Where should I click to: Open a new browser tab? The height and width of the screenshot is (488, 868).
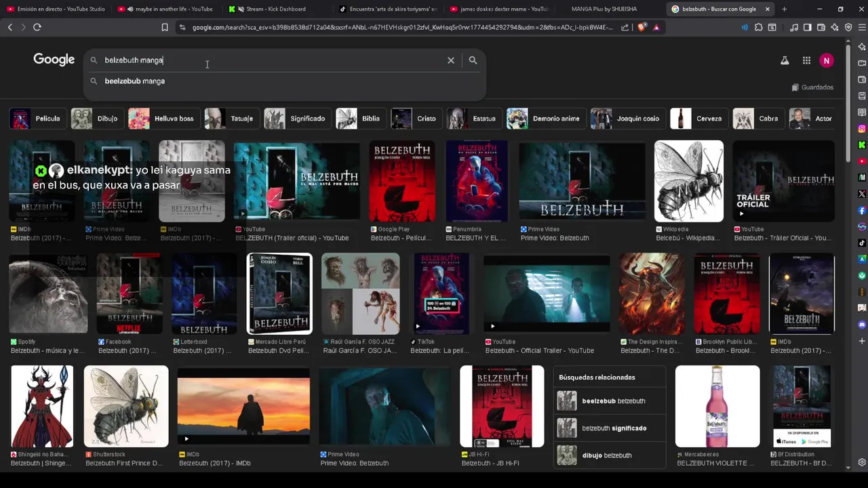point(784,9)
